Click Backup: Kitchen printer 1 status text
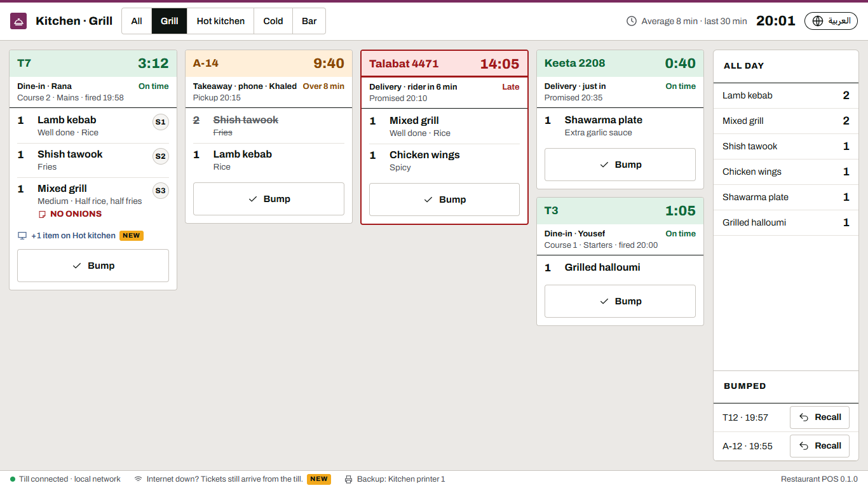This screenshot has width=868, height=488. click(401, 479)
